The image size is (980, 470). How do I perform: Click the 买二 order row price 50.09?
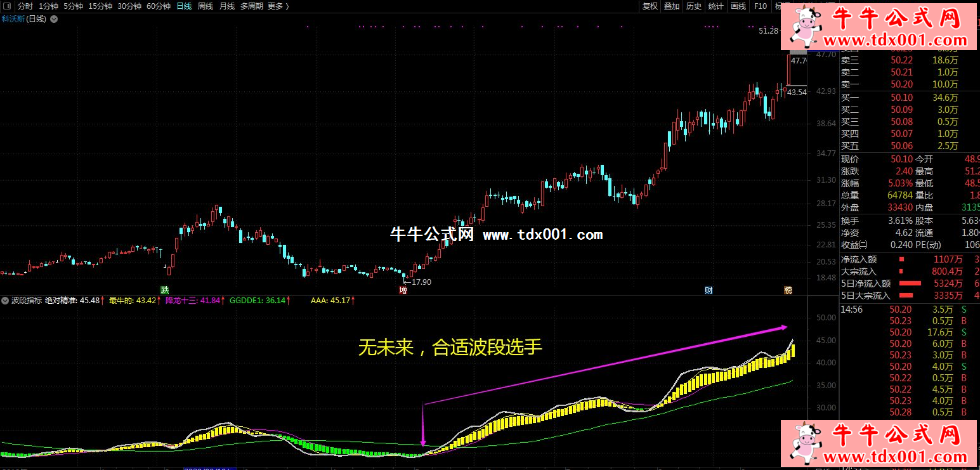[x=902, y=110]
